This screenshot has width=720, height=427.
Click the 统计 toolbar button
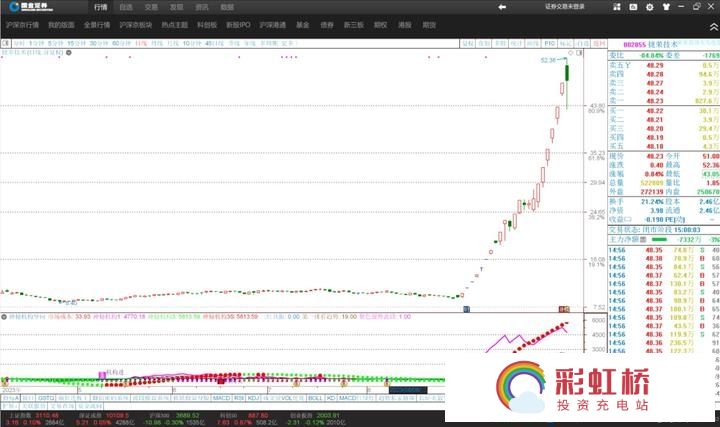(517, 43)
